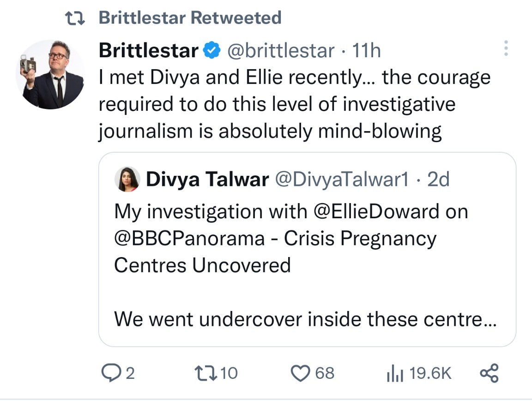This screenshot has width=532, height=401.
Task: Click the blue verified badge beside Brittlestar
Action: pyautogui.click(x=212, y=51)
